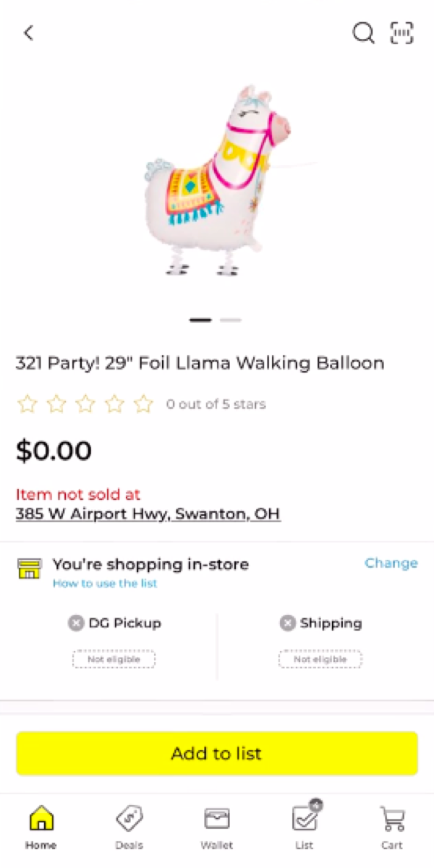View the Swanton, OH store address
This screenshot has height=868, width=434.
[148, 514]
